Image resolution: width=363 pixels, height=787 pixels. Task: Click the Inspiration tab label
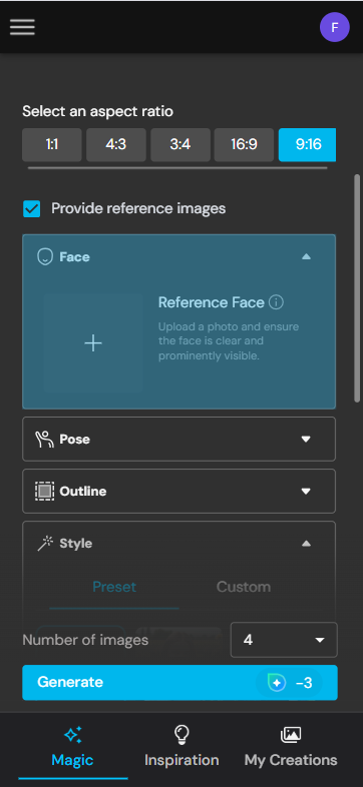click(182, 760)
